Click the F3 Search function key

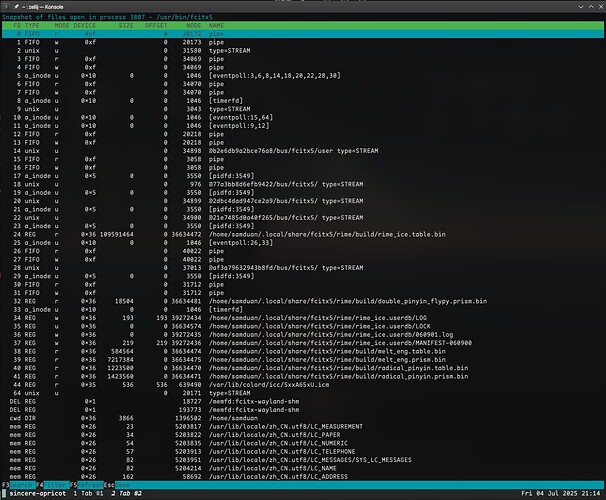[18, 485]
